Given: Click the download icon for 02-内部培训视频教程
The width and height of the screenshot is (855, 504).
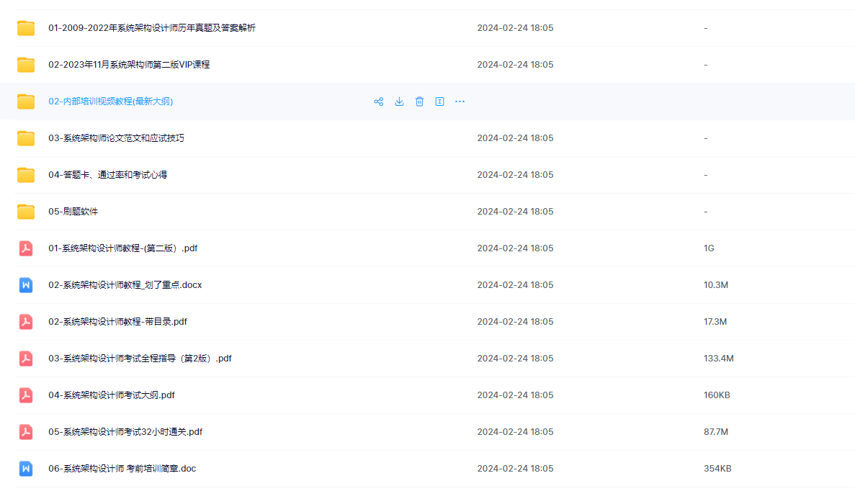Looking at the screenshot, I should [x=399, y=102].
